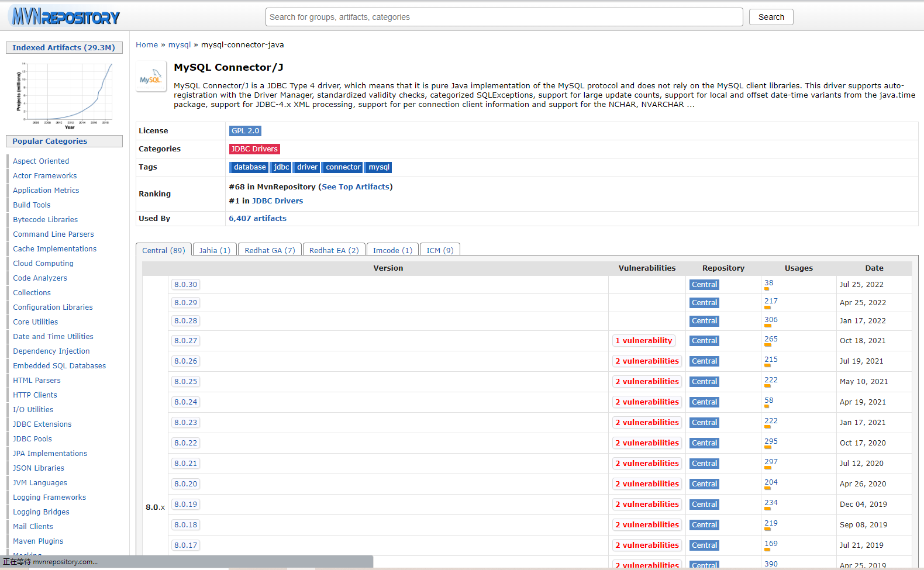Viewport: 924px width, 570px height.
Task: Focus the search groups, artifacts field
Action: coord(504,17)
